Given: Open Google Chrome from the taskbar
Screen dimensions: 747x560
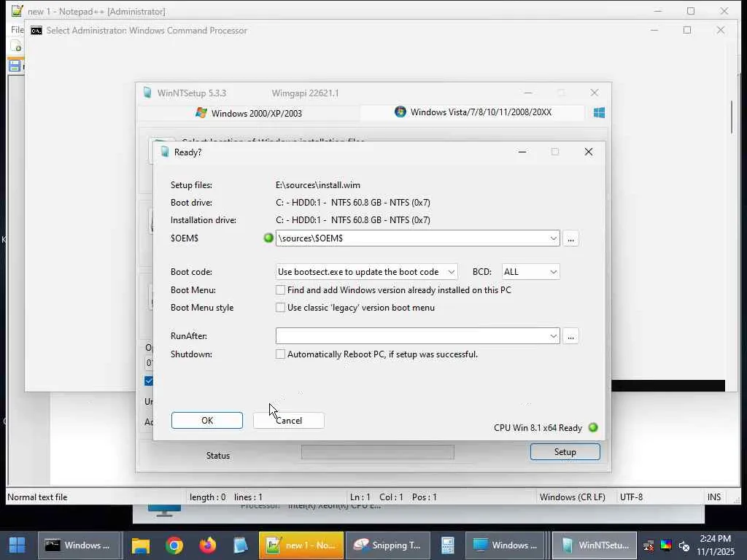Looking at the screenshot, I should tap(174, 545).
